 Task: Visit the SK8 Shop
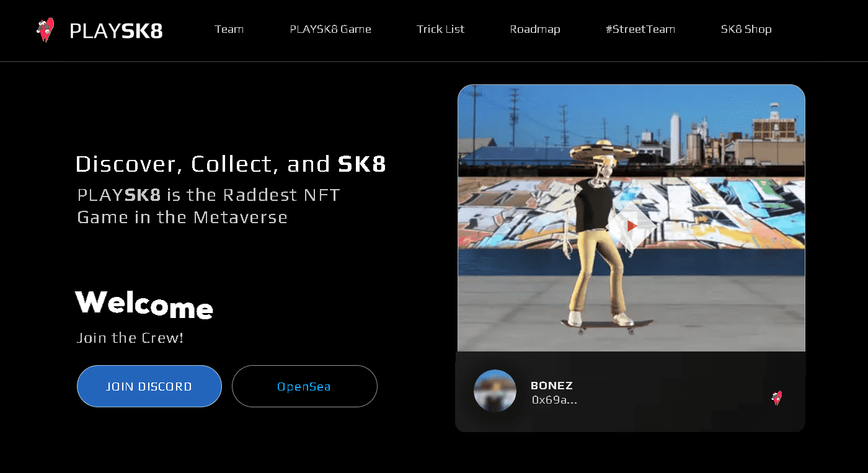tap(746, 29)
